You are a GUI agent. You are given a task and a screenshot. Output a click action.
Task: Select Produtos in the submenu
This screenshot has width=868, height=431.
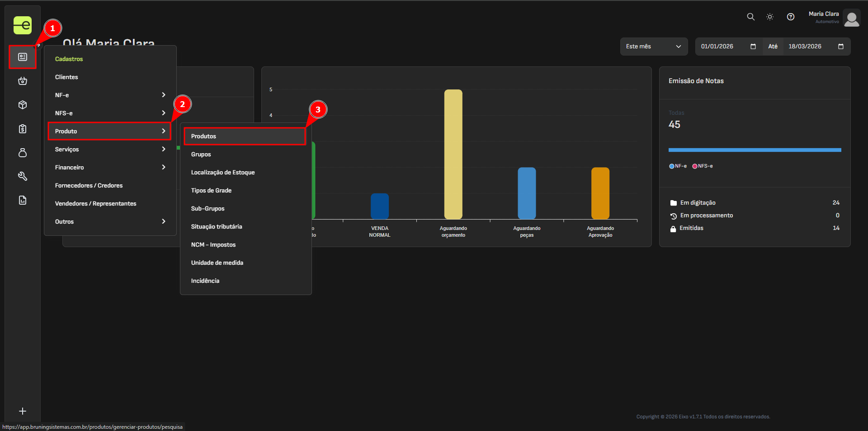[x=245, y=136]
